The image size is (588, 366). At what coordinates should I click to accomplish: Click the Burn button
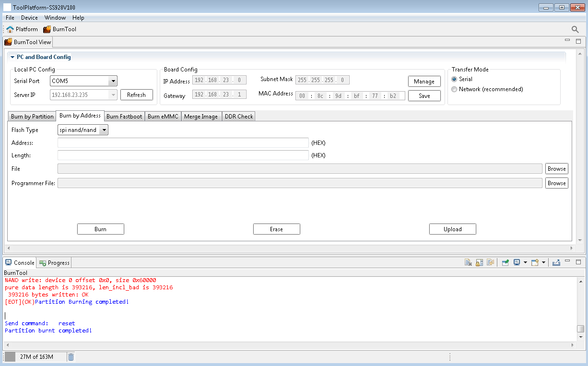tap(100, 229)
